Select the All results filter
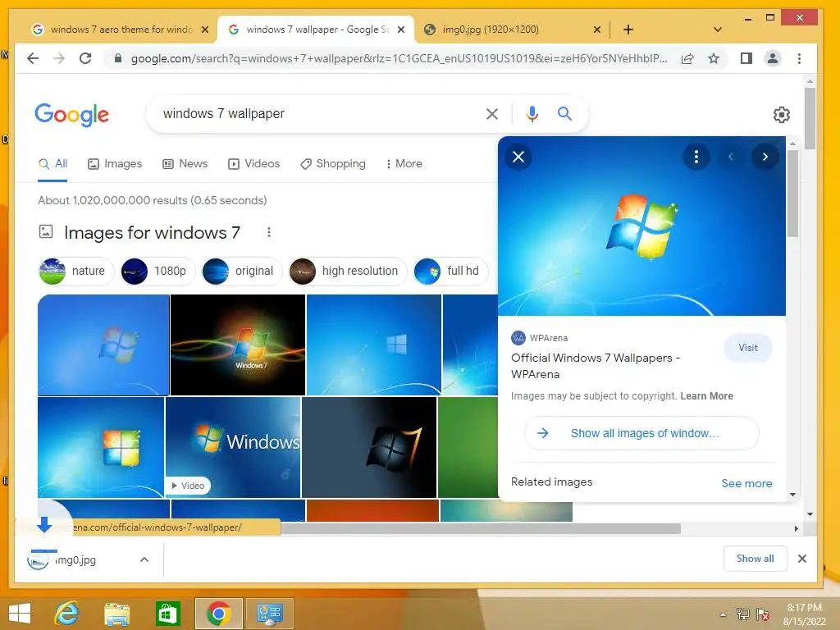840x630 pixels. pyautogui.click(x=52, y=164)
